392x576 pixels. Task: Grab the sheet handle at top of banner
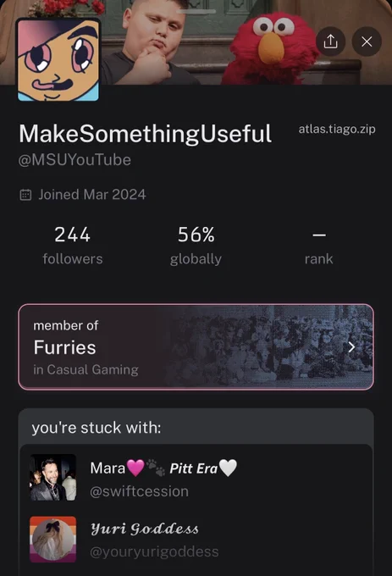(196, 12)
